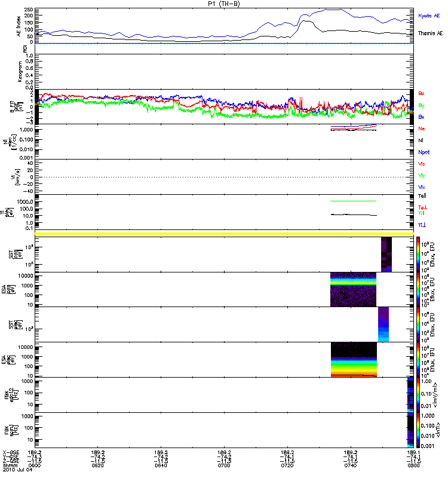
Task: Click the 250 tick on AE Index axis
Action: pos(29,10)
